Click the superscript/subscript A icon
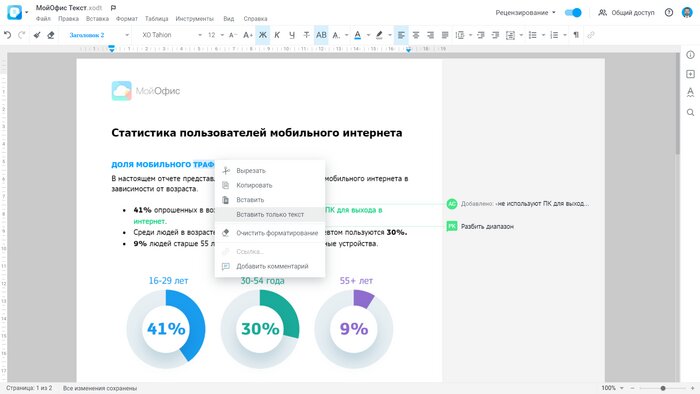The image size is (700, 394). [x=336, y=35]
